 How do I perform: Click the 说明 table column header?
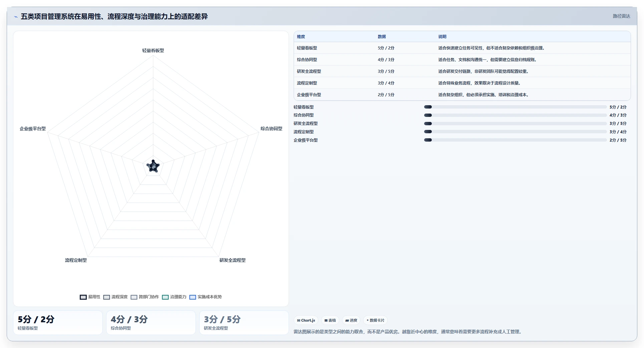(442, 37)
